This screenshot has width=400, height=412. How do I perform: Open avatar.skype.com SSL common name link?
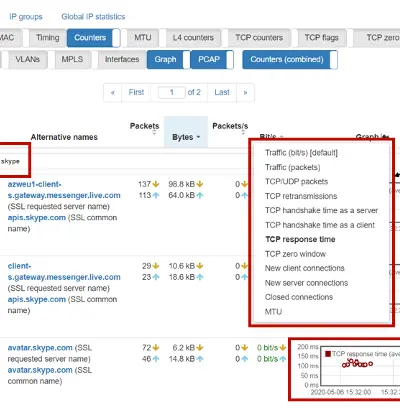pos(40,370)
